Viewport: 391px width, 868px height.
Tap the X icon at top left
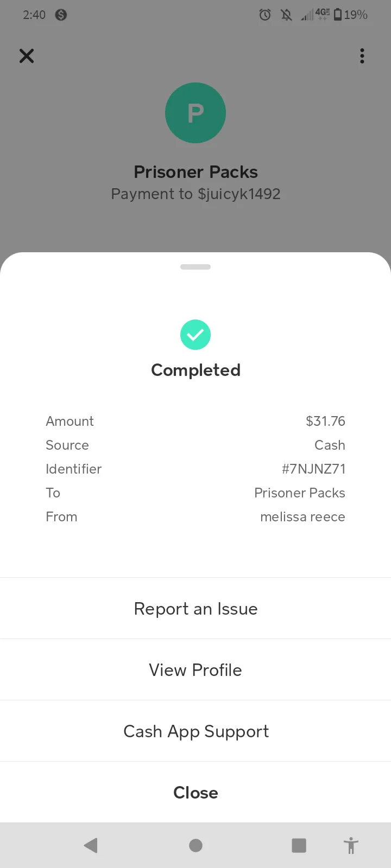[x=27, y=56]
